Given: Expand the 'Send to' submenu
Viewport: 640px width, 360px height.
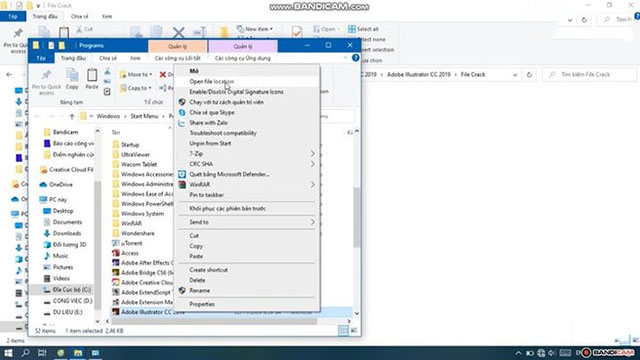Looking at the screenshot, I should [247, 222].
